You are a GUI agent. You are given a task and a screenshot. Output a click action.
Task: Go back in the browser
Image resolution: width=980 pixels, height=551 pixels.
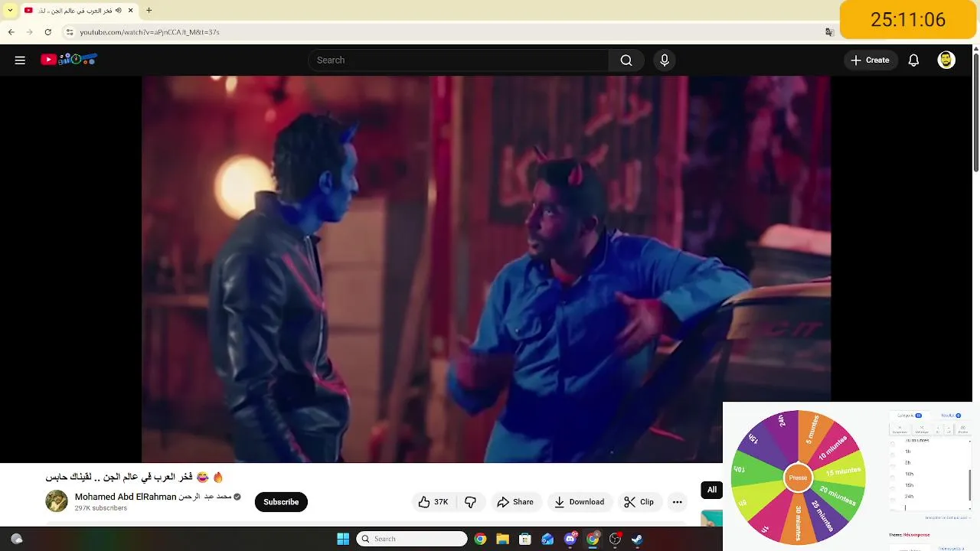pyautogui.click(x=11, y=32)
